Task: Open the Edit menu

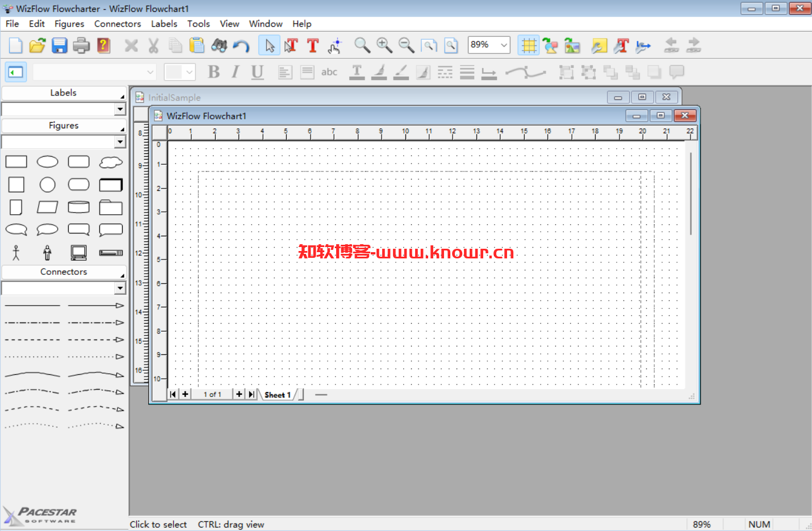Action: tap(37, 24)
